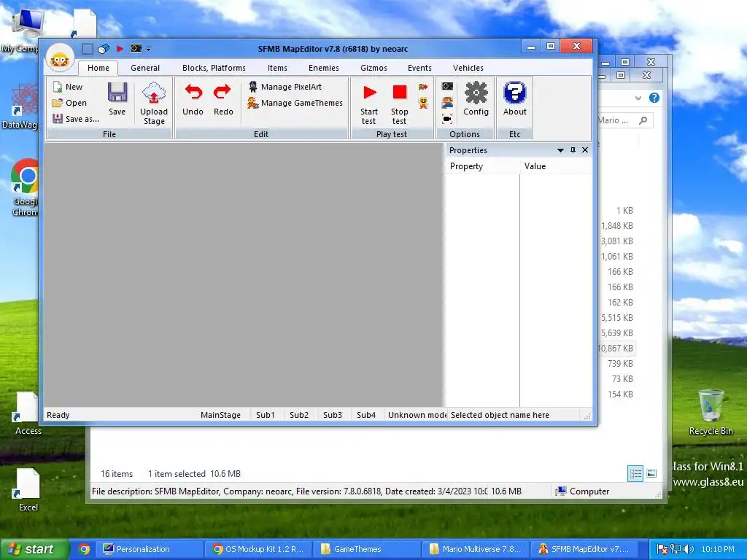The height and width of the screenshot is (560, 747).
Task: Select Sub1 stage in status bar
Action: tap(266, 415)
